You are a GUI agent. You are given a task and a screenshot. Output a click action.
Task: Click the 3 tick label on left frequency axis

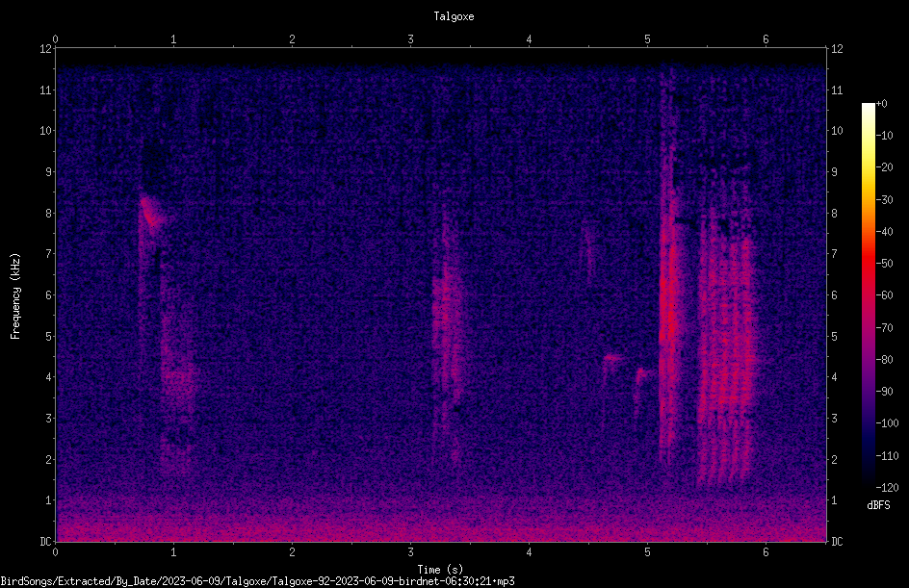pyautogui.click(x=49, y=419)
